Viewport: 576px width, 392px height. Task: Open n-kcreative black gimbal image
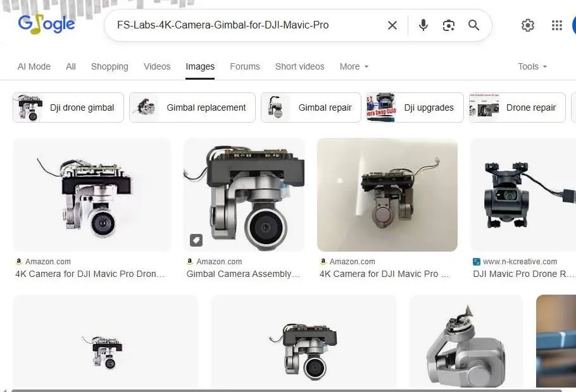coord(523,195)
